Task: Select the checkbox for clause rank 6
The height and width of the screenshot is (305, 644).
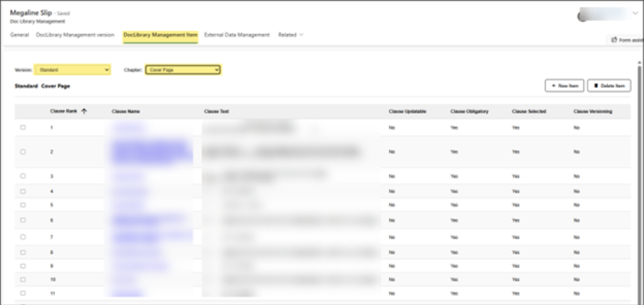Action: tap(23, 220)
